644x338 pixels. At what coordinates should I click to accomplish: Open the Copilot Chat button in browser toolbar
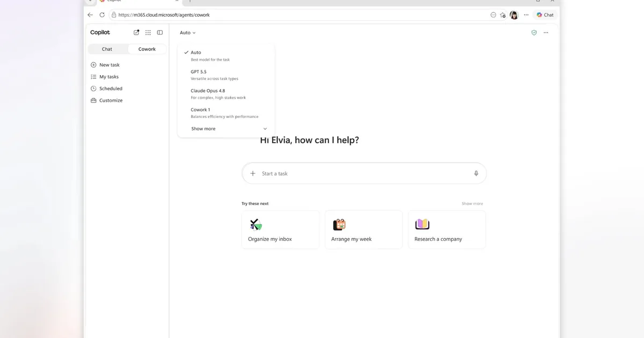545,15
